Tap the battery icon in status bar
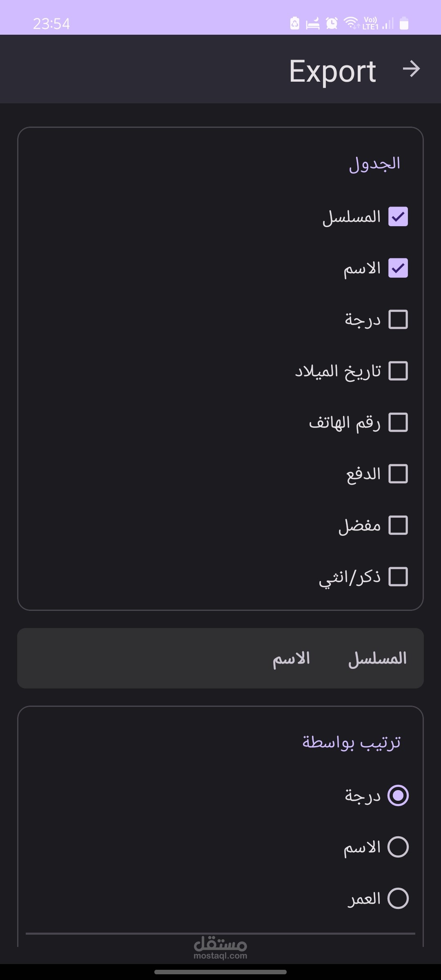The width and height of the screenshot is (441, 980). coord(404,23)
